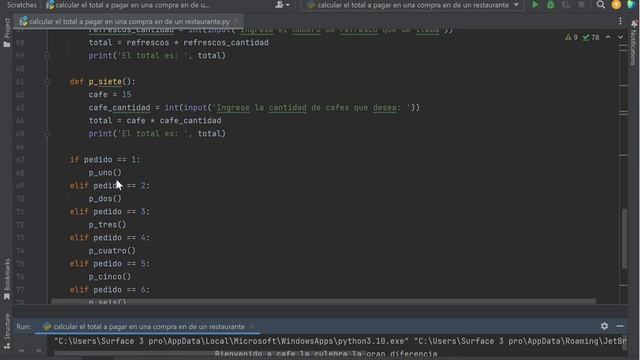Screen dimensions: 640x360
Task: Go to previous highlighted error arrow
Action: (608, 37)
